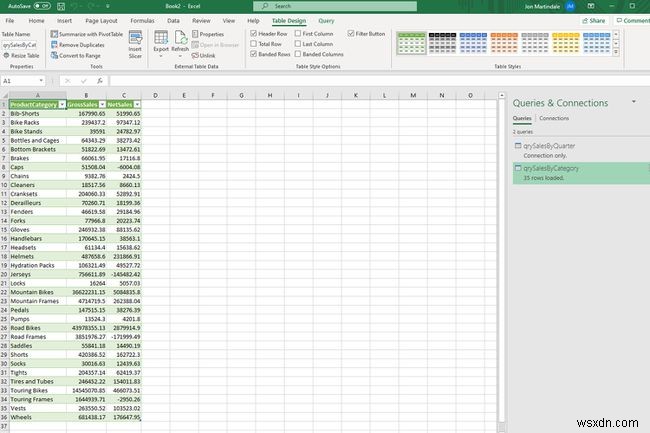The image size is (650, 433).
Task: Switch to the Insert tab
Action: pyautogui.click(x=64, y=21)
